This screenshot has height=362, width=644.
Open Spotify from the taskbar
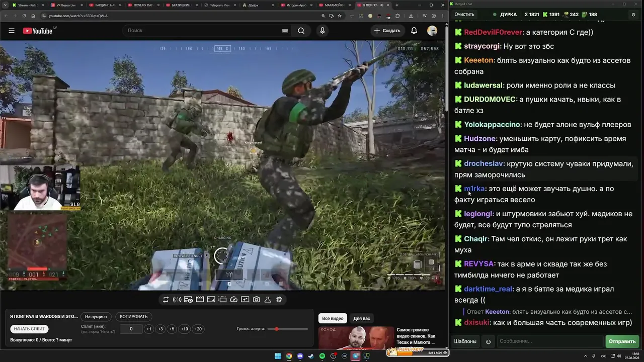323,356
